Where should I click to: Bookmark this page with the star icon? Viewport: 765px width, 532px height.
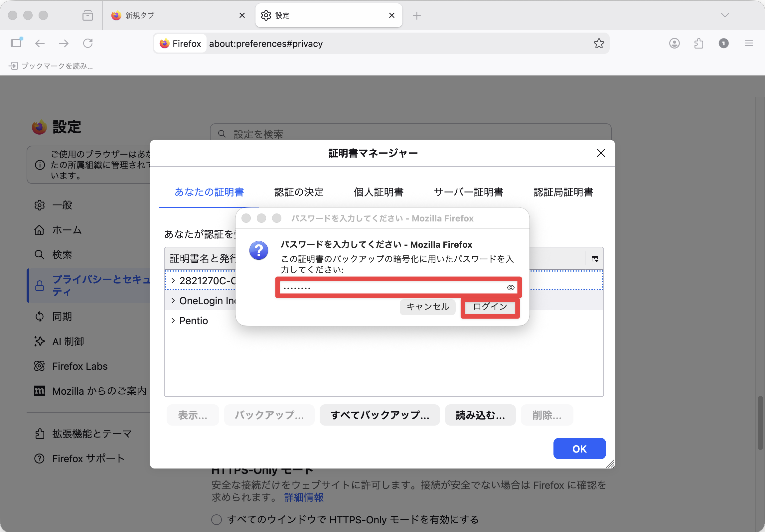click(x=599, y=43)
